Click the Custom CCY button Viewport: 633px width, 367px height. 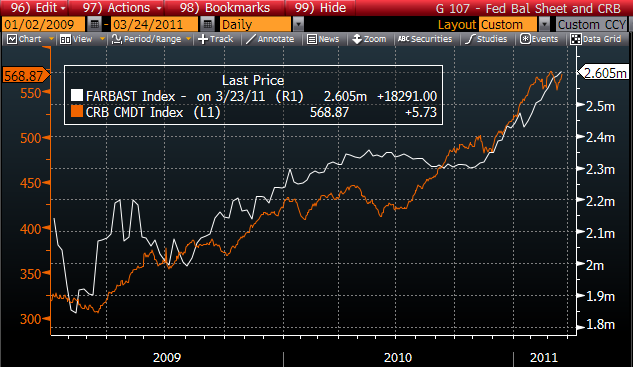[x=591, y=25]
